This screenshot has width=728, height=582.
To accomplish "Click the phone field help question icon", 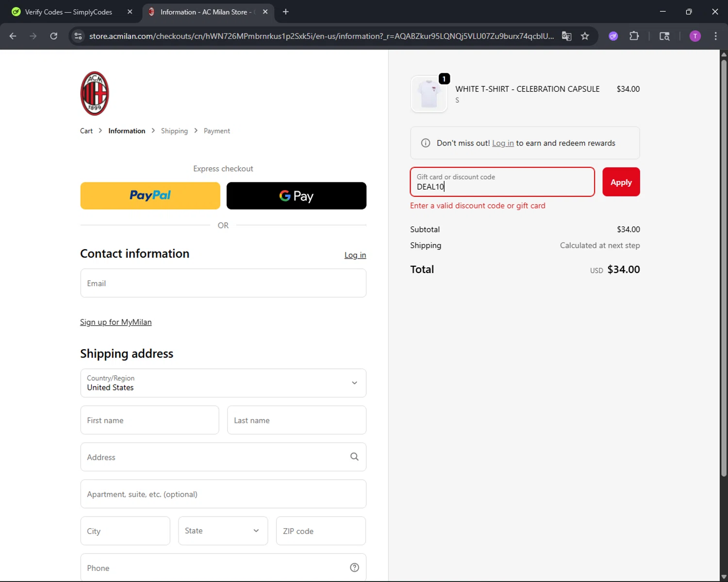I will (x=354, y=567).
